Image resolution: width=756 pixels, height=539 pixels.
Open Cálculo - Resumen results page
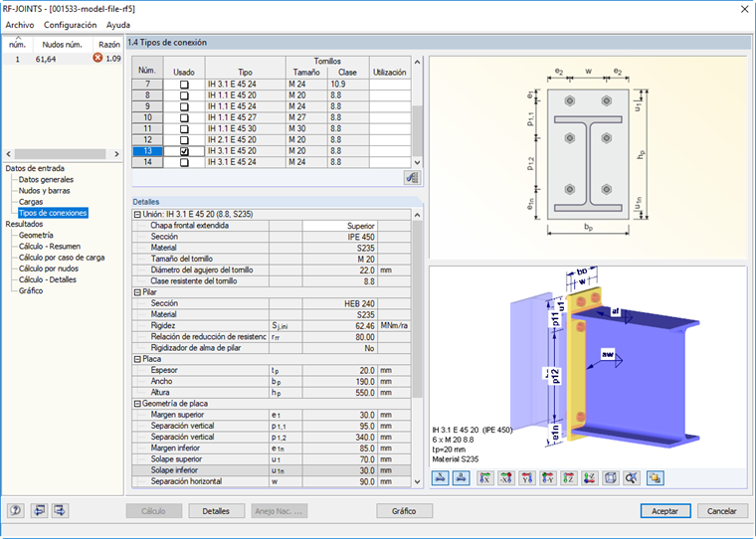tap(50, 246)
